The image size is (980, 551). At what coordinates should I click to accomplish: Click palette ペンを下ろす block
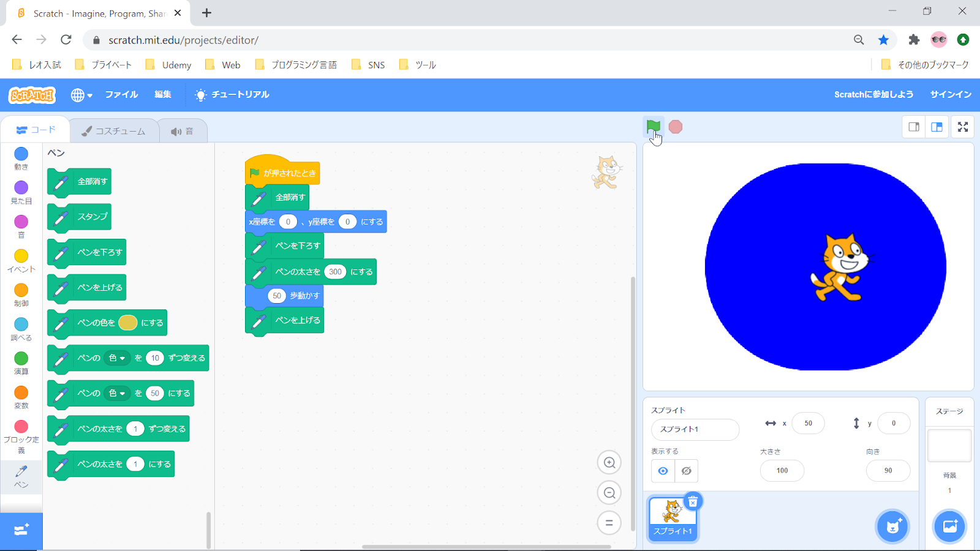[87, 252]
